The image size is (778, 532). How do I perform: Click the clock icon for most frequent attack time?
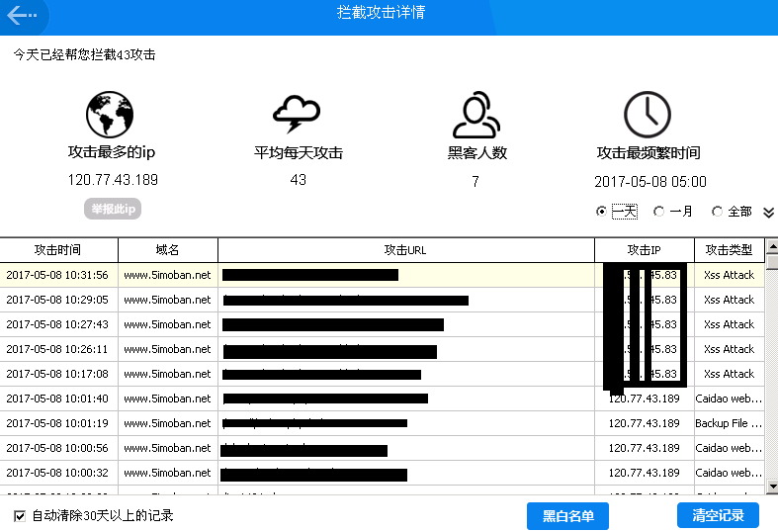pyautogui.click(x=647, y=114)
